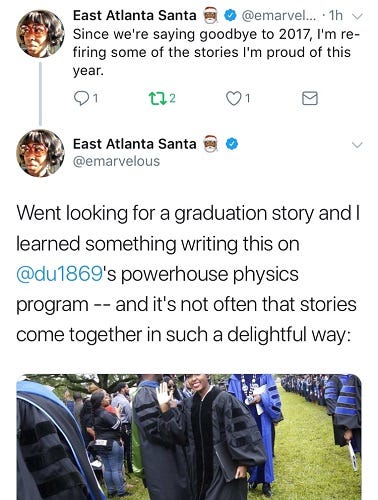Click verified badge beside second East Atlanta Santa
Viewport: 378px width, 500px height.
coord(232,144)
